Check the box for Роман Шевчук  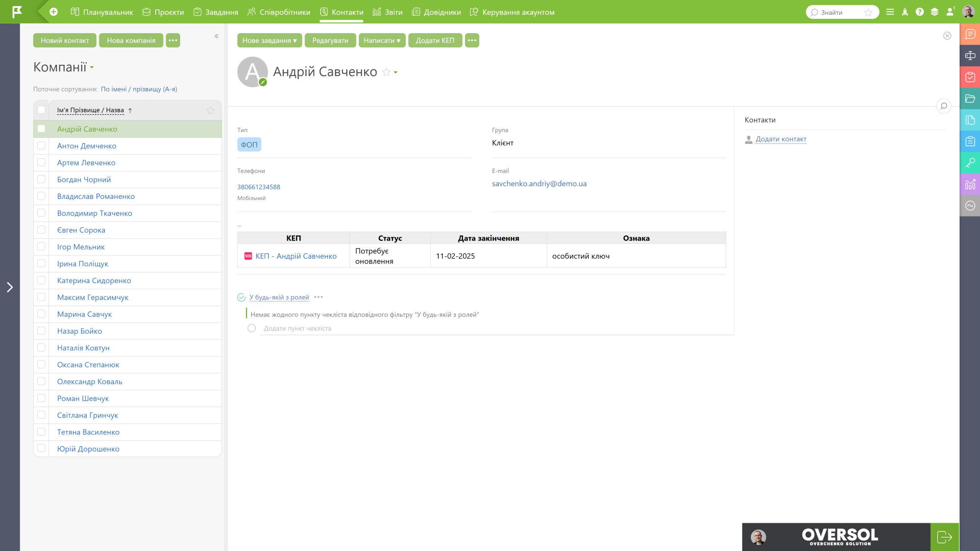41,398
